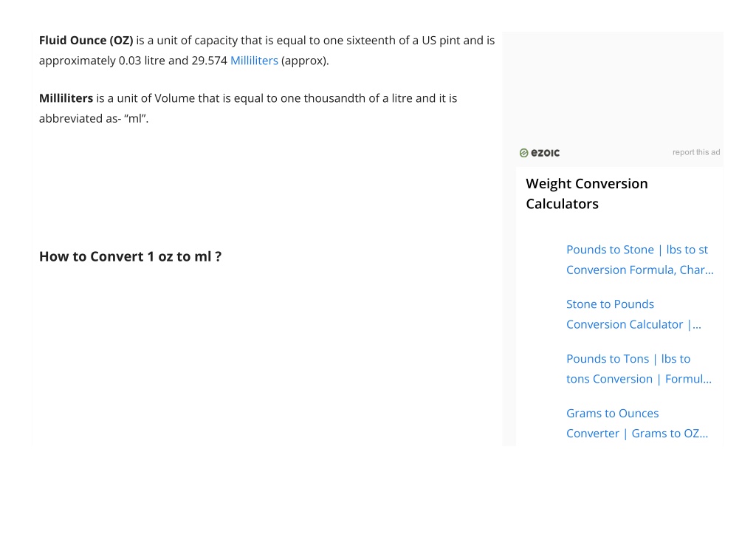Open 'Pounds to Tons | lbs to tons' link

click(x=639, y=369)
